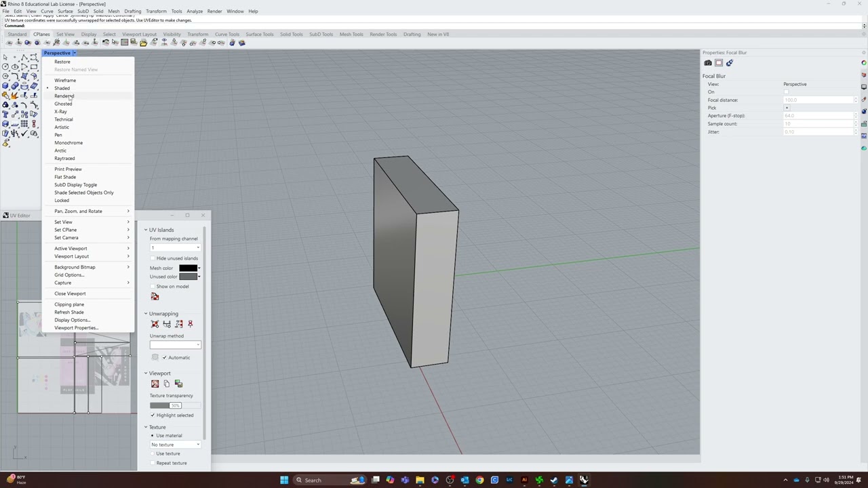Select the arrow pointer tool in left toolbar
868x488 pixels.
point(5,58)
